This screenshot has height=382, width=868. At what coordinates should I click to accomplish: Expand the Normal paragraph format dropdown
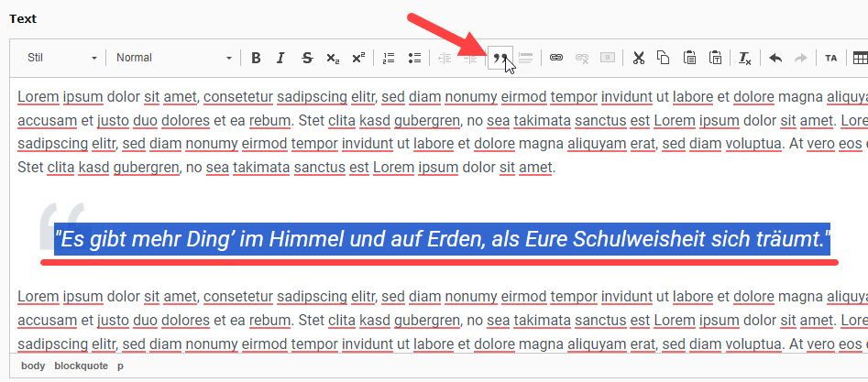click(x=173, y=58)
